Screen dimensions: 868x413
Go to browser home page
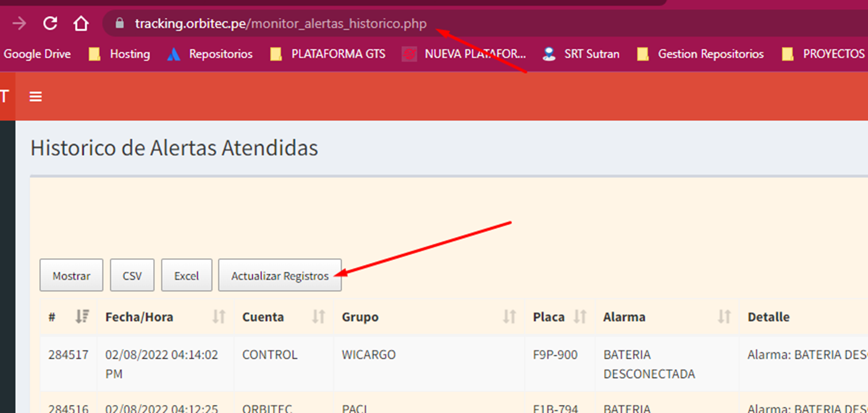coord(80,23)
